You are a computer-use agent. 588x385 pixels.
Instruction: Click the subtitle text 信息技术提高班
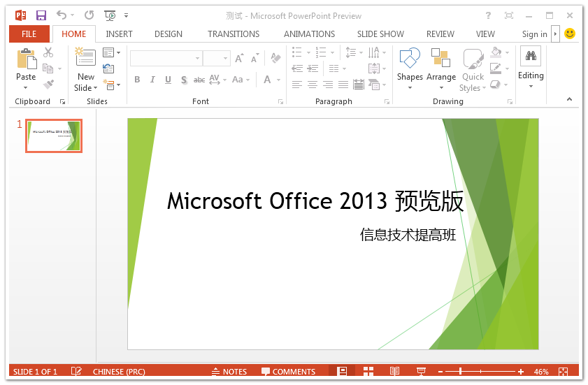click(408, 235)
